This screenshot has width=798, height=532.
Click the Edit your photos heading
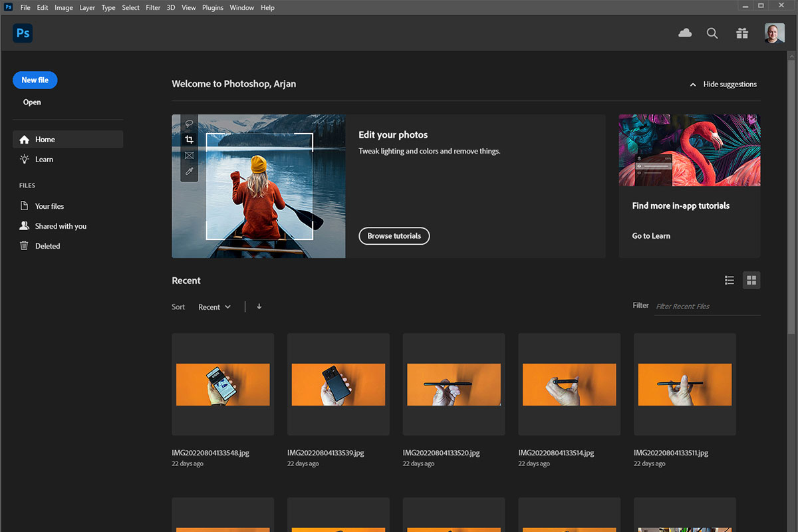point(393,135)
